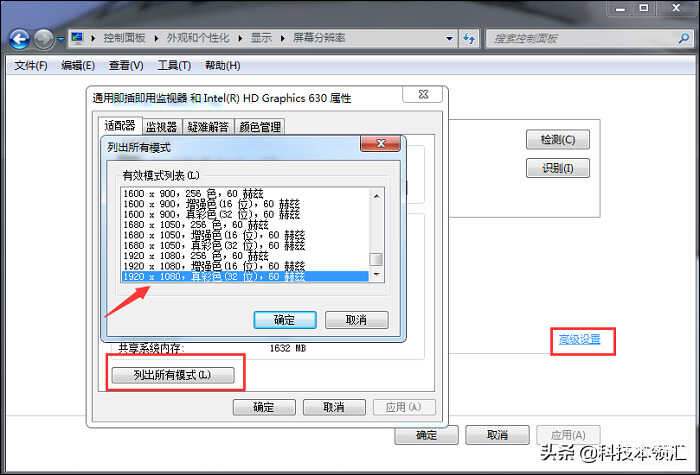Select 1920 x 1080, 256 色 mode
Image resolution: width=700 pixels, height=475 pixels.
[x=245, y=256]
